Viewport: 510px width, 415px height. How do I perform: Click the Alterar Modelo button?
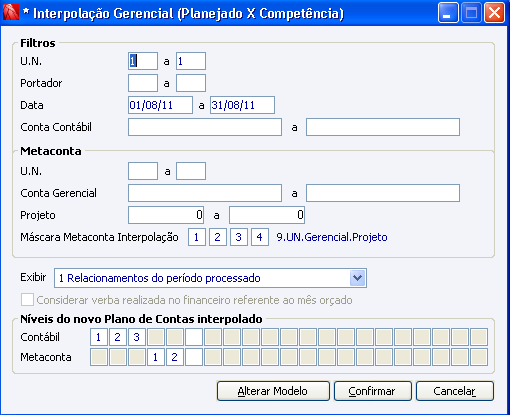point(273,391)
